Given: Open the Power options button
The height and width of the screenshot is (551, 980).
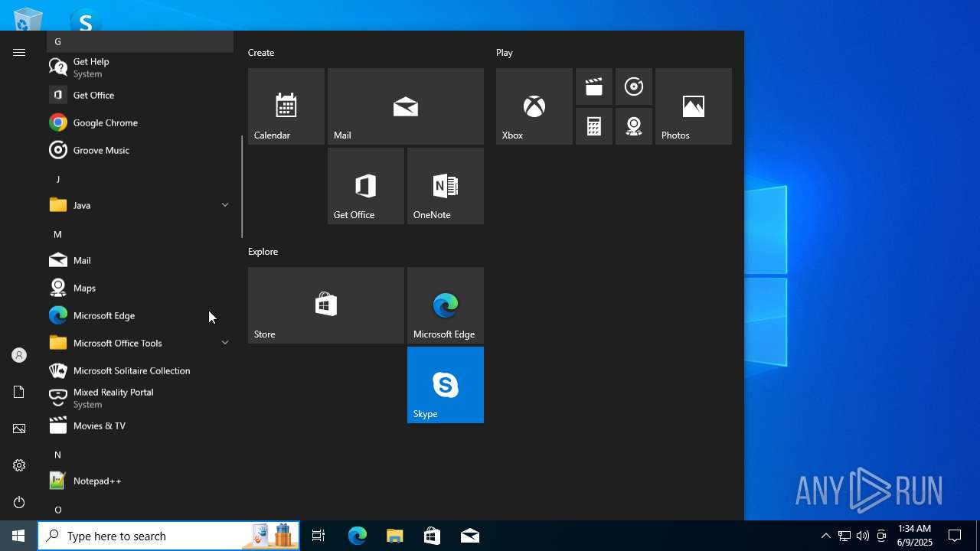Looking at the screenshot, I should [19, 502].
